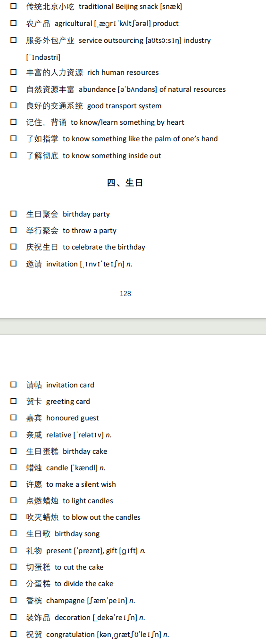266x644 pixels.
Task: Tick the agricultural product checkbox
Action: 14,23
